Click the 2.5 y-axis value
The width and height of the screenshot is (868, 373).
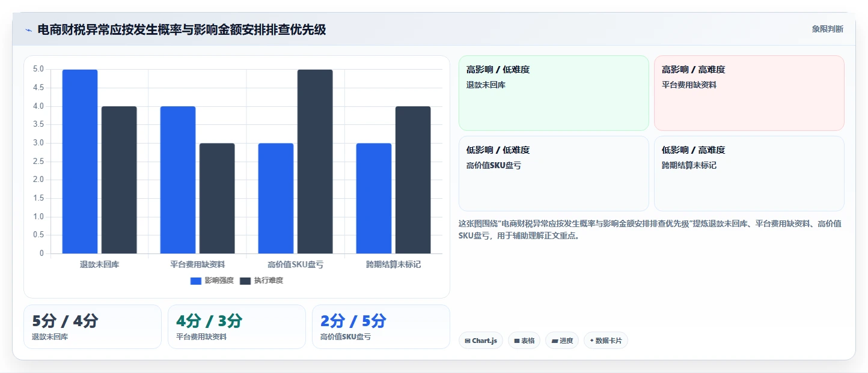coord(38,162)
